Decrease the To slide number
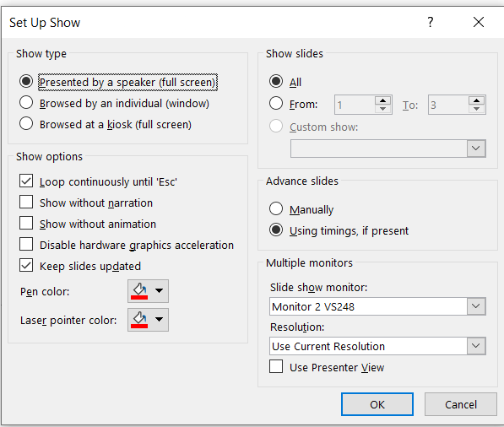Image resolution: width=504 pixels, height=427 pixels. [477, 109]
